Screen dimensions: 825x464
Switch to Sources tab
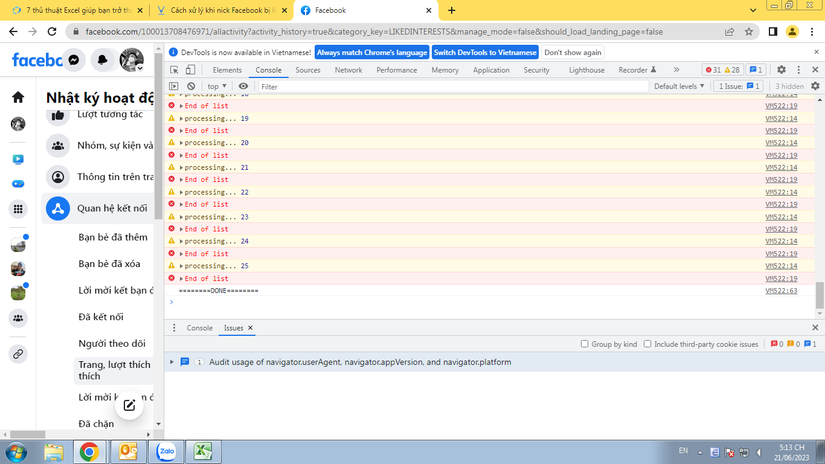308,70
